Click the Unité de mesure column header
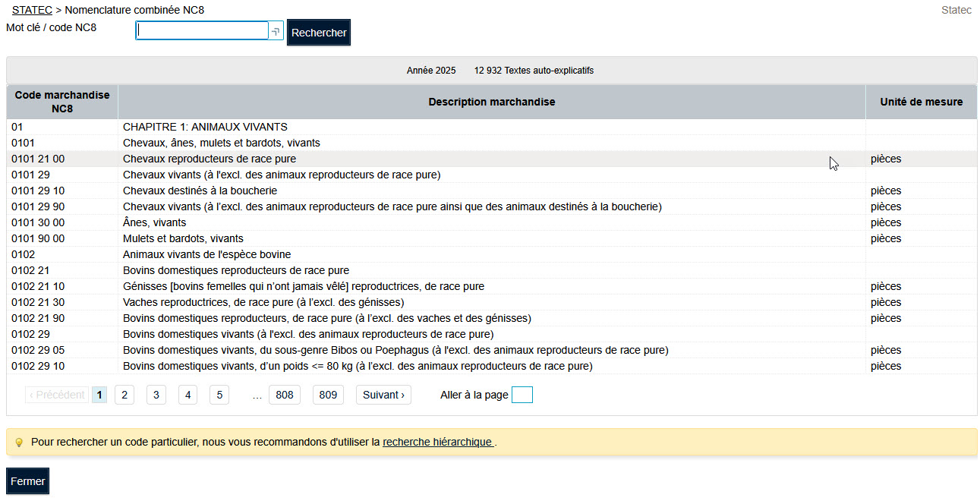This screenshot has width=980, height=501. (x=922, y=102)
